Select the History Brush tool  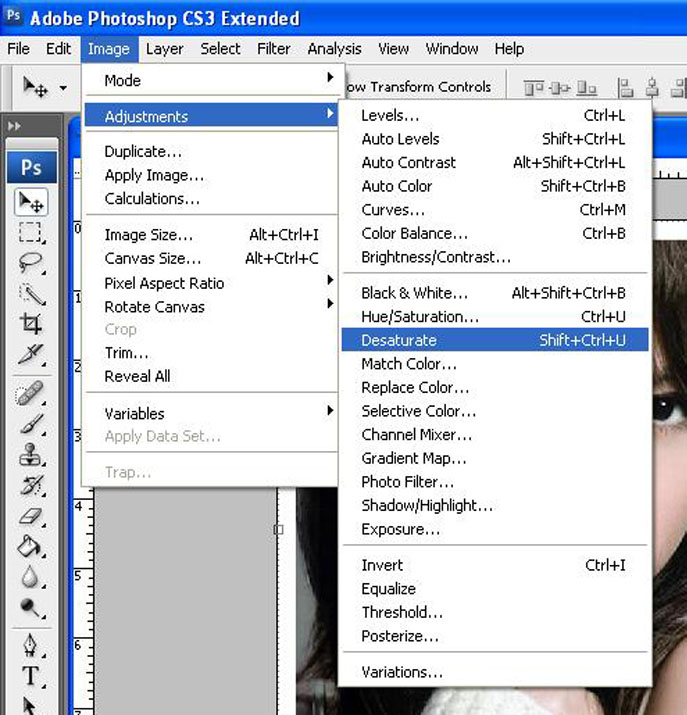[x=31, y=485]
